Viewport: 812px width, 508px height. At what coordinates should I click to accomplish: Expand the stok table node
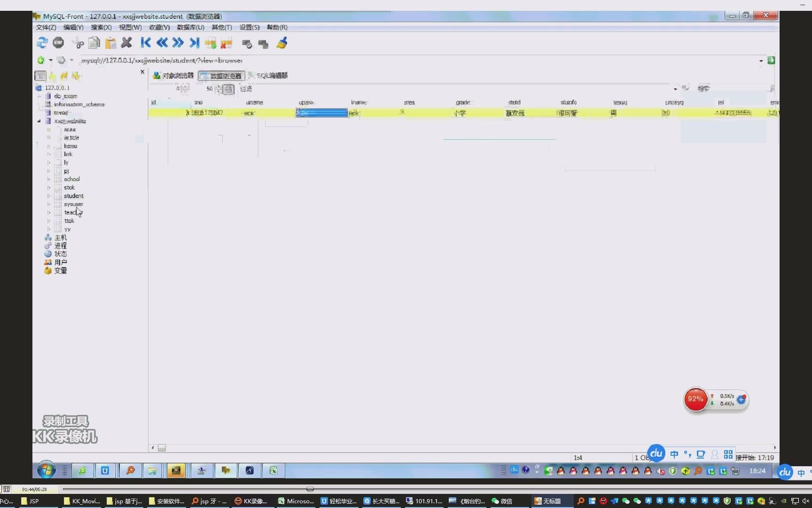[x=48, y=188]
